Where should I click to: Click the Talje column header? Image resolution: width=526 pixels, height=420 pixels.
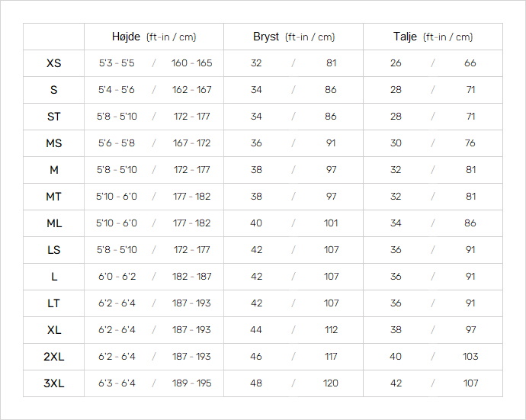433,37
